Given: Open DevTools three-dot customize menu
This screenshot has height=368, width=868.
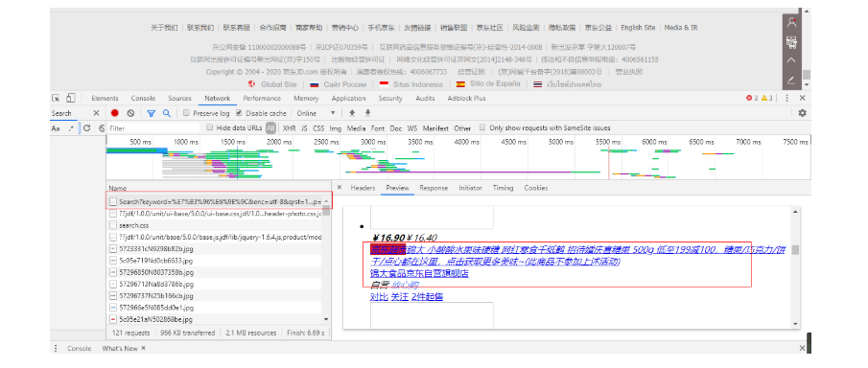Looking at the screenshot, I should (786, 98).
